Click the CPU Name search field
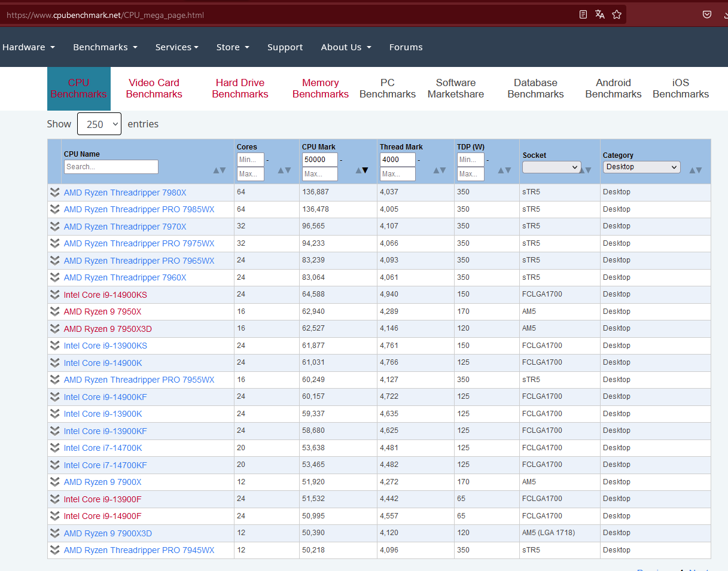 (x=111, y=167)
